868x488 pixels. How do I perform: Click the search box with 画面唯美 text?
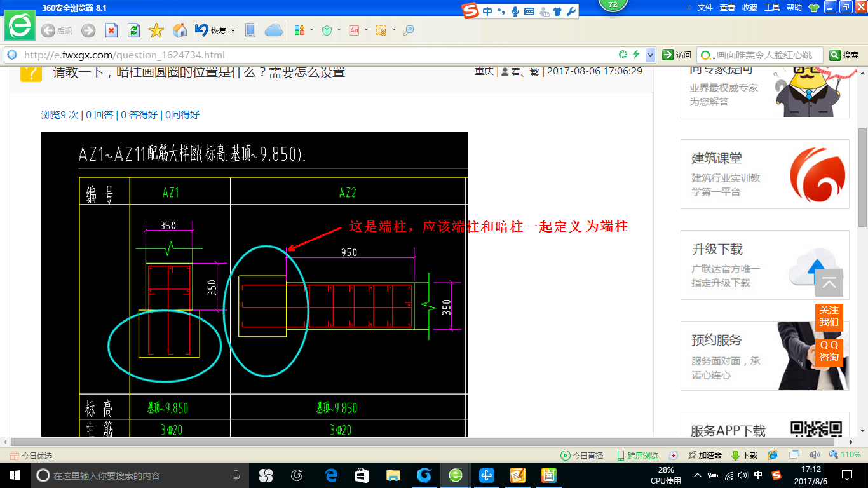tap(764, 55)
